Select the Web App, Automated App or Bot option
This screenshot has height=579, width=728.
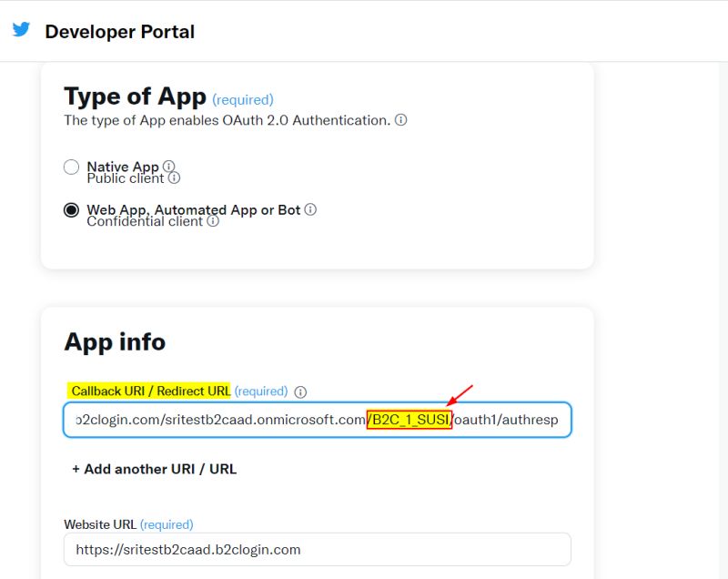tap(72, 208)
